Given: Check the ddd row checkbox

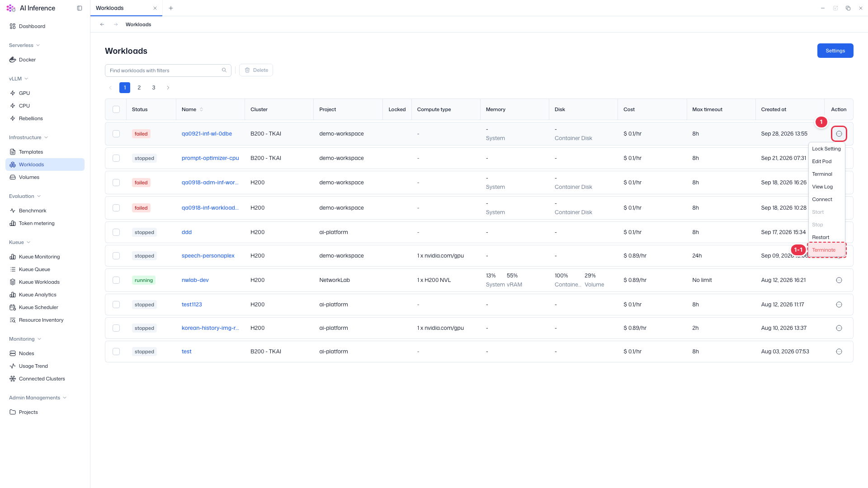Looking at the screenshot, I should (x=116, y=232).
